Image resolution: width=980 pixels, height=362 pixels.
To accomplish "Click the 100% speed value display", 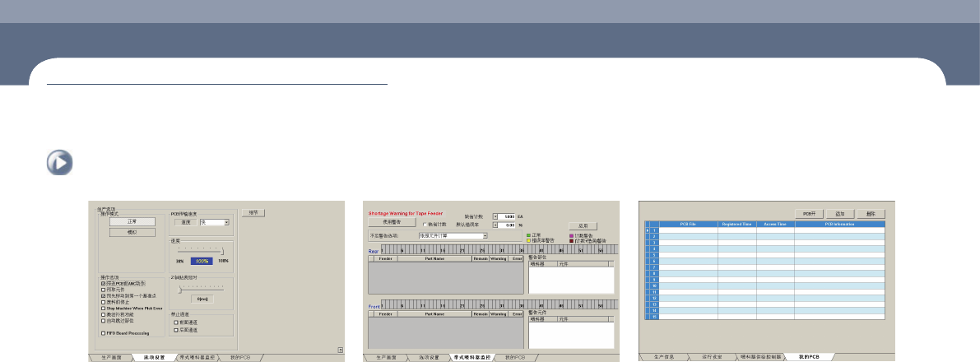I will pyautogui.click(x=201, y=260).
